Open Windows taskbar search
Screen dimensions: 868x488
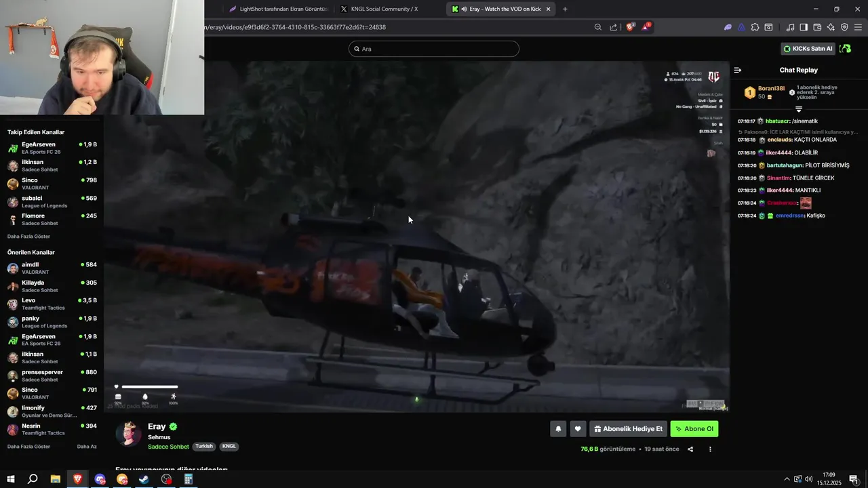click(x=33, y=479)
